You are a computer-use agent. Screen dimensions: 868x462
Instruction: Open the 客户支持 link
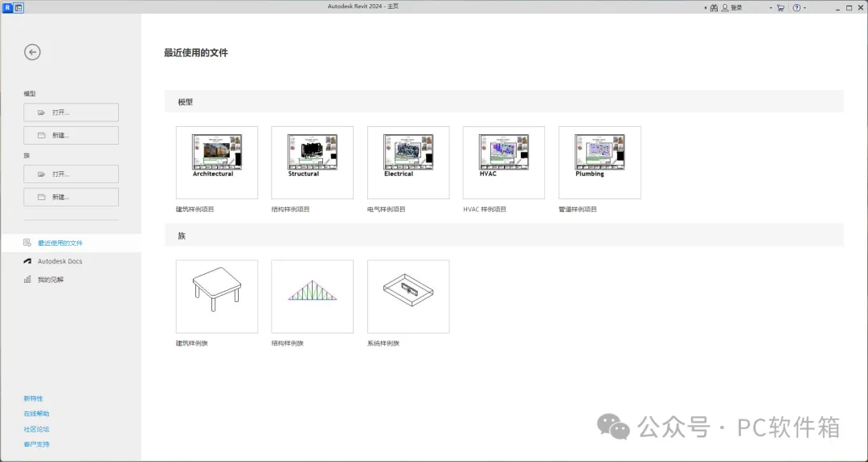(x=36, y=444)
